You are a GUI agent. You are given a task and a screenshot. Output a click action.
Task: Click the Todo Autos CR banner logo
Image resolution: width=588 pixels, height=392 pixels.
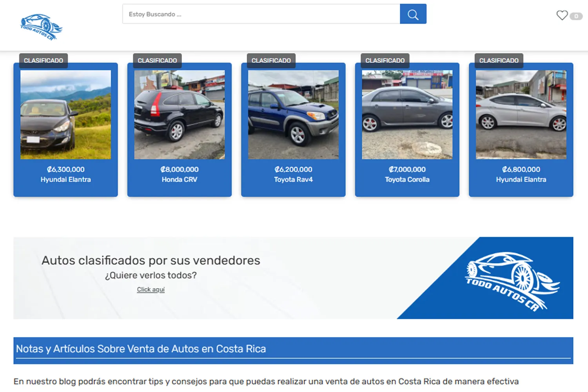click(x=513, y=281)
